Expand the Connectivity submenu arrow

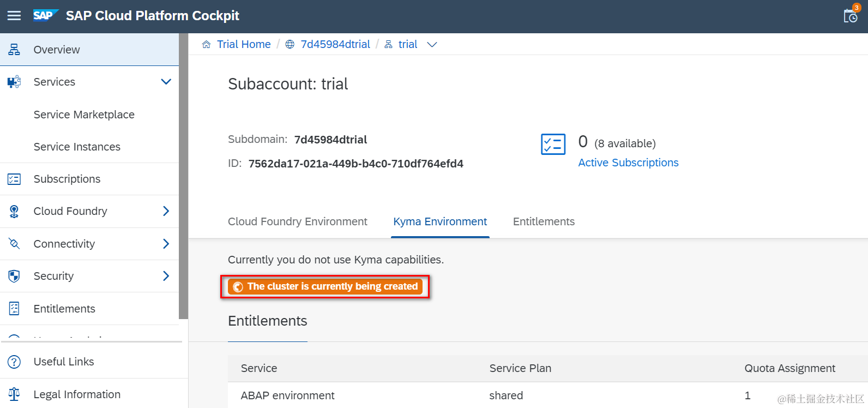[166, 244]
